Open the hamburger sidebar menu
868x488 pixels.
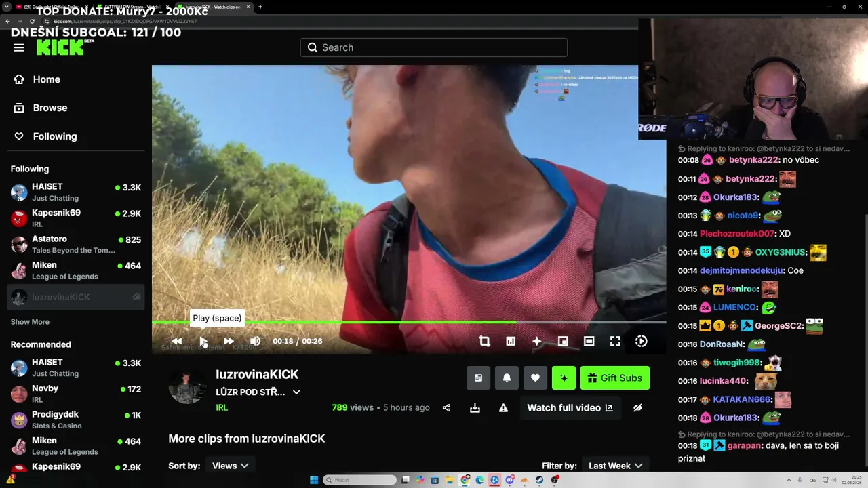[19, 47]
